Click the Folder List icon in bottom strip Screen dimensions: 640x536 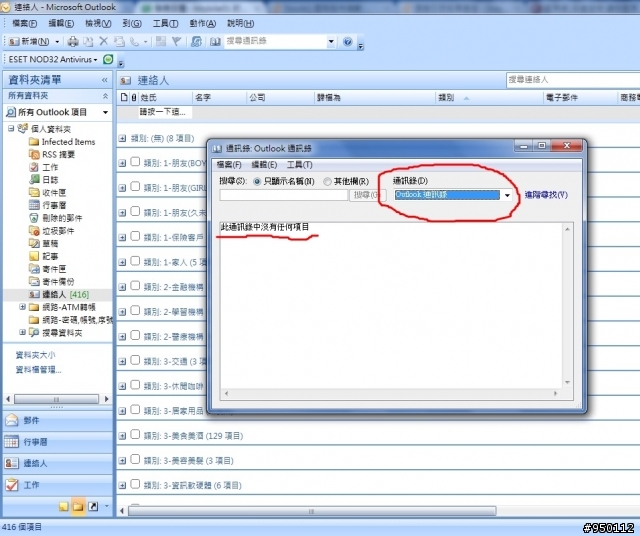pyautogui.click(x=78, y=507)
